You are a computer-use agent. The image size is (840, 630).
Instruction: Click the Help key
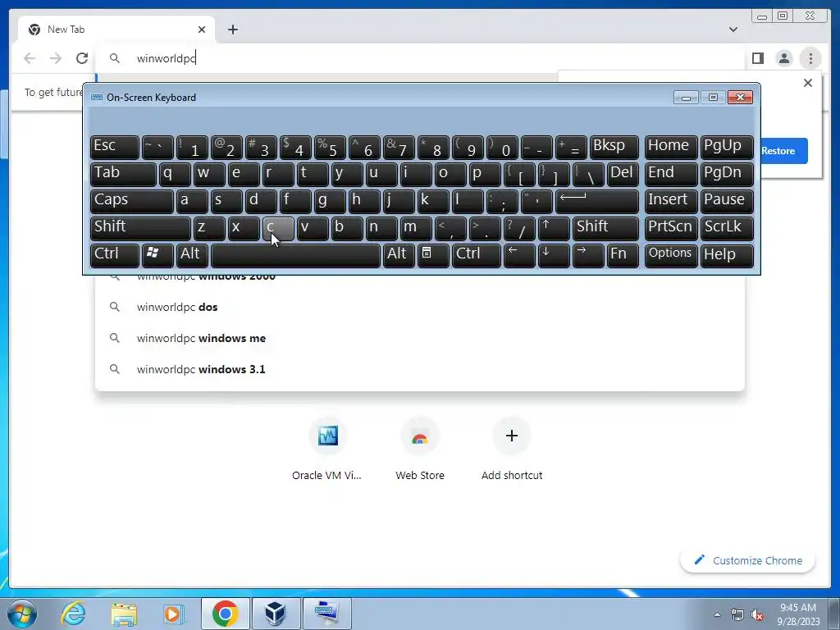click(727, 255)
